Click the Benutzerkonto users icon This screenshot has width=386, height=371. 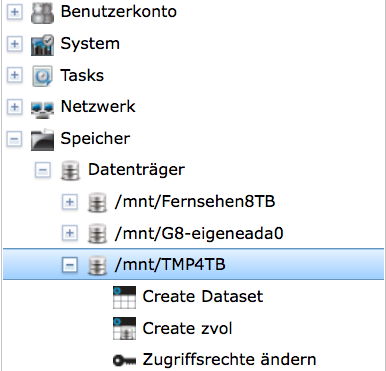pyautogui.click(x=42, y=13)
